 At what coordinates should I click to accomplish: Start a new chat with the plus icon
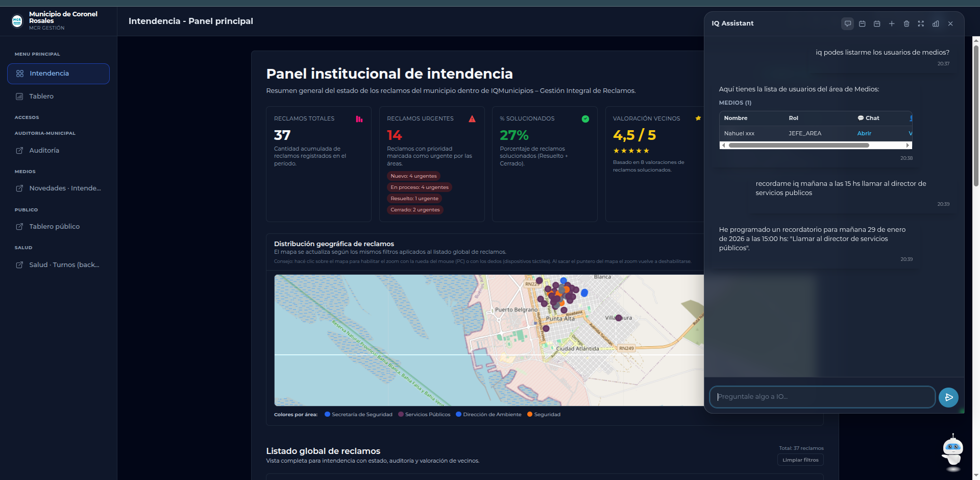tap(892, 23)
